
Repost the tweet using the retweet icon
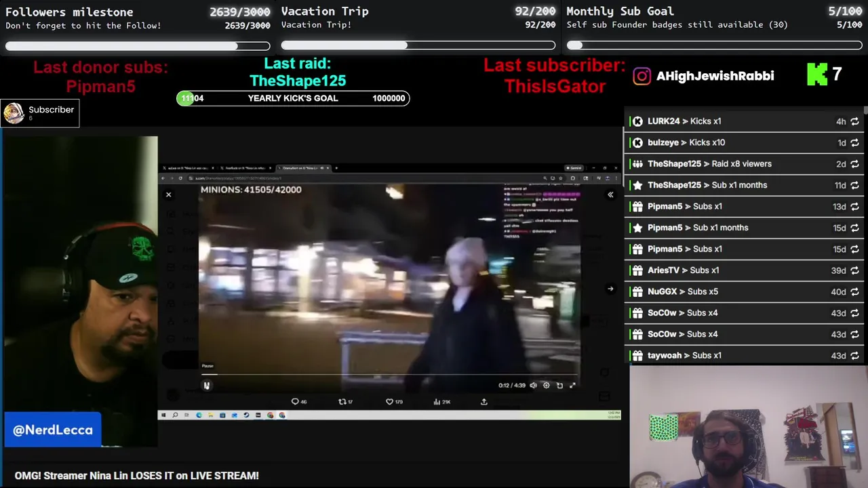click(346, 401)
